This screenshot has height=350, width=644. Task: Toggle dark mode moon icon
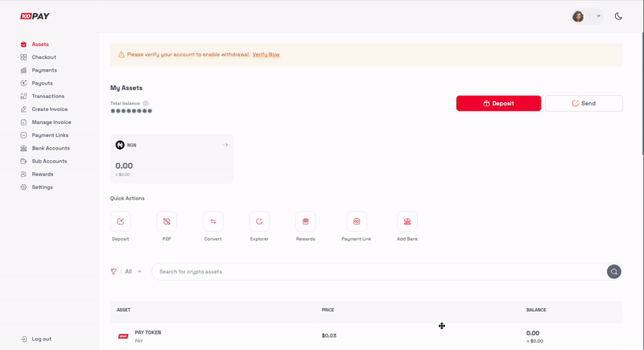point(618,16)
